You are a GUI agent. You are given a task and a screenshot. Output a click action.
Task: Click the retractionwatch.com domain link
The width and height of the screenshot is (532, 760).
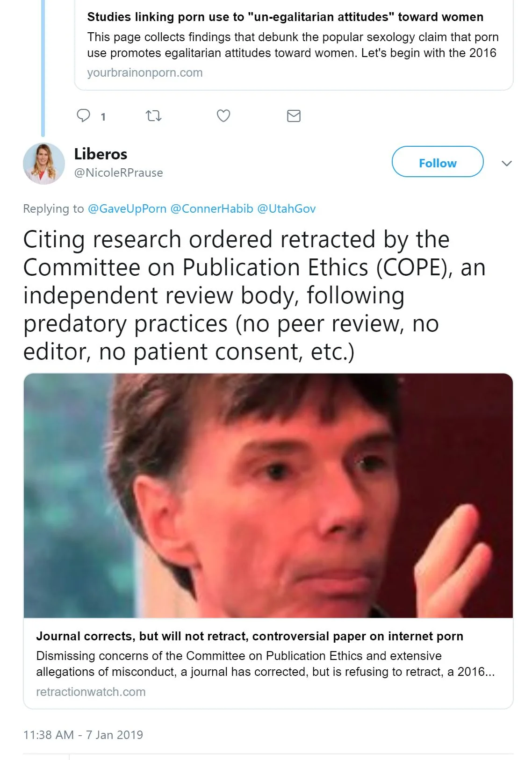click(x=91, y=692)
